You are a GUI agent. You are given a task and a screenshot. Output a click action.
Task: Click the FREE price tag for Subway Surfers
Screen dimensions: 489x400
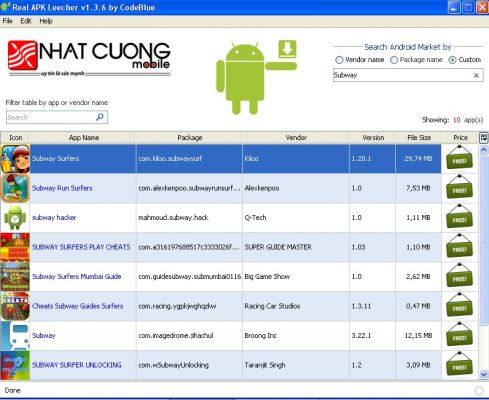point(459,159)
